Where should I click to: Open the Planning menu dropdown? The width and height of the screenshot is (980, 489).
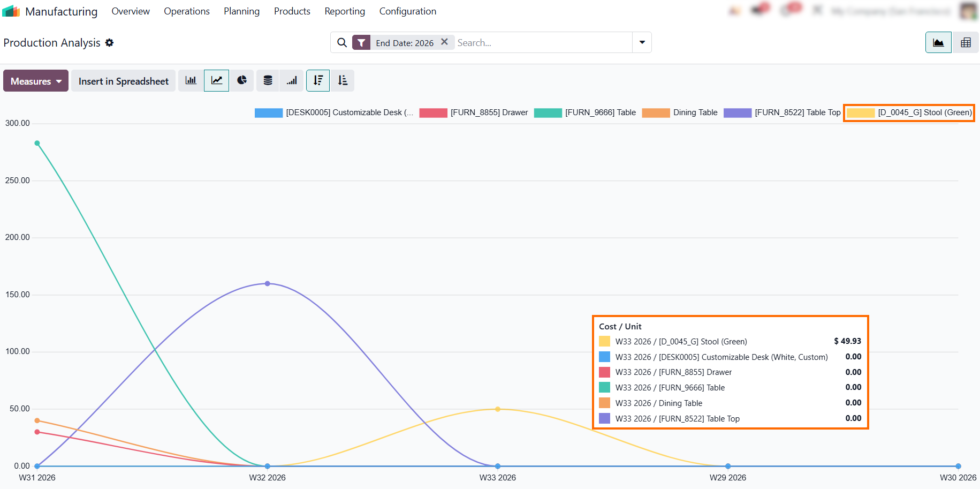(x=241, y=11)
